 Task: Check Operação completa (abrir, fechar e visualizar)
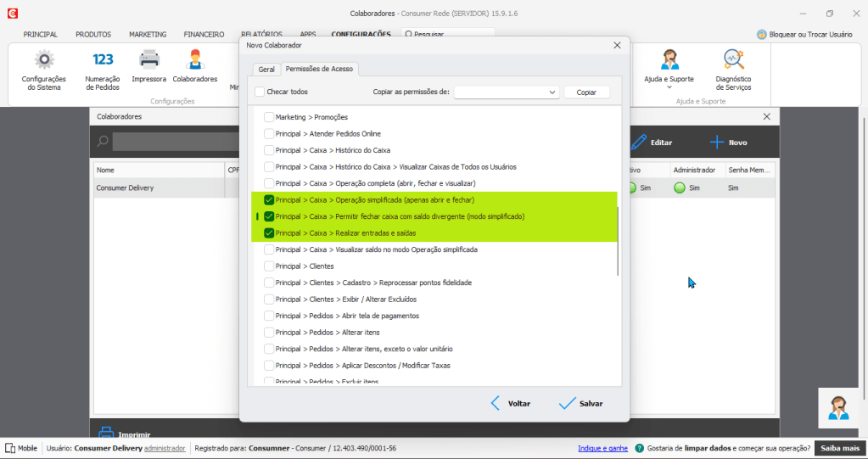(269, 183)
